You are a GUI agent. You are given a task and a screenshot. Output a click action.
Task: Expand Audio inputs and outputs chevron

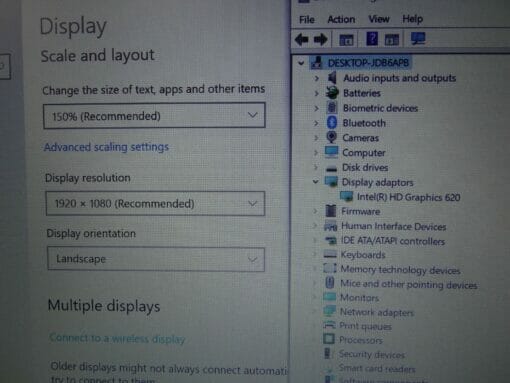point(316,78)
